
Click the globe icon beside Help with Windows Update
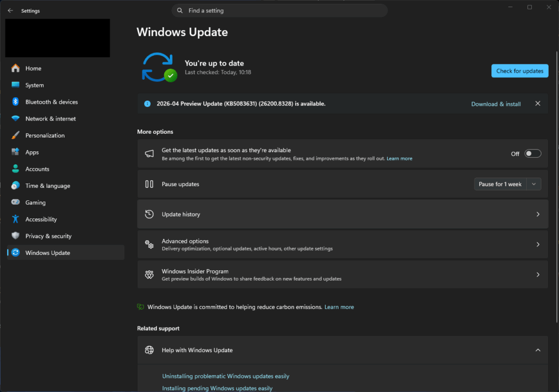tap(150, 350)
